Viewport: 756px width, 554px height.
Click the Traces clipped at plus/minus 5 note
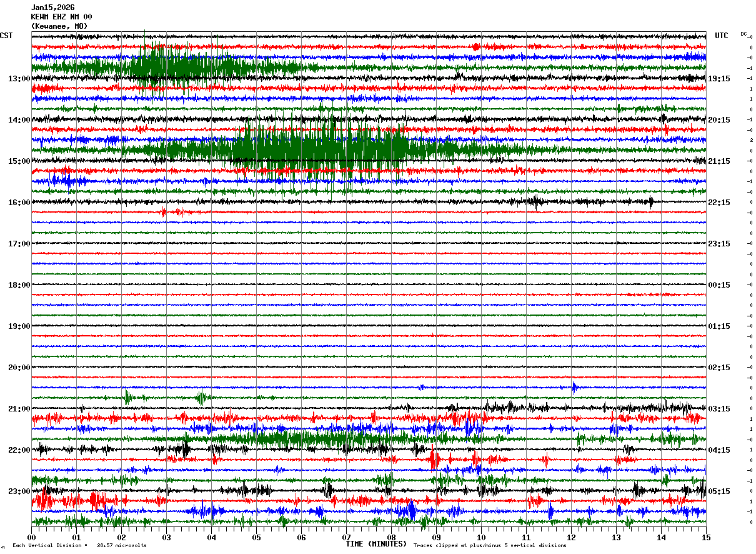[490, 545]
